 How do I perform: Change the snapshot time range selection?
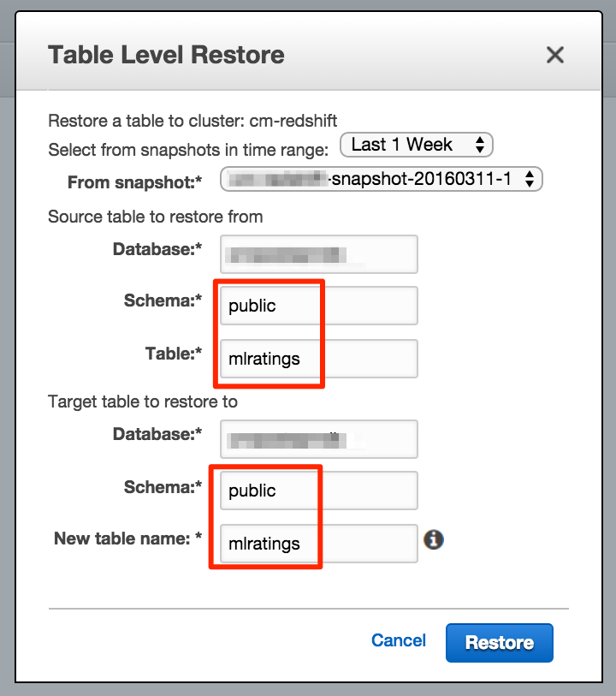click(416, 145)
